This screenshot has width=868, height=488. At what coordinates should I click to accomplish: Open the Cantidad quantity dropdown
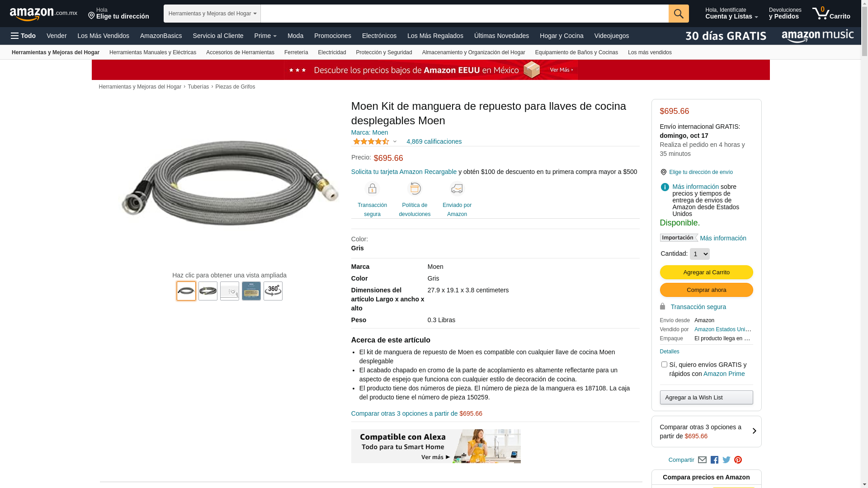[700, 254]
